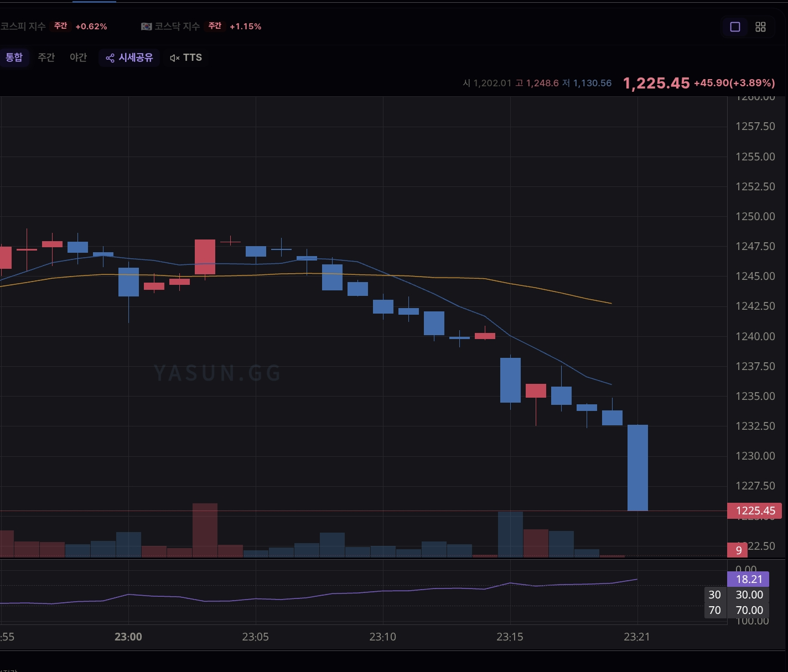Click the purple 18.21 RSI value label
This screenshot has width=788, height=672.
point(749,579)
